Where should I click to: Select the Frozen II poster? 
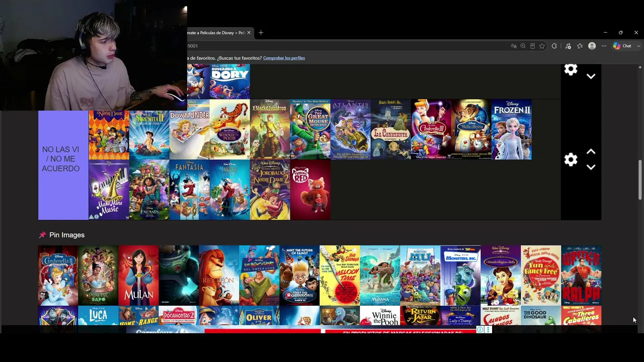coord(511,130)
